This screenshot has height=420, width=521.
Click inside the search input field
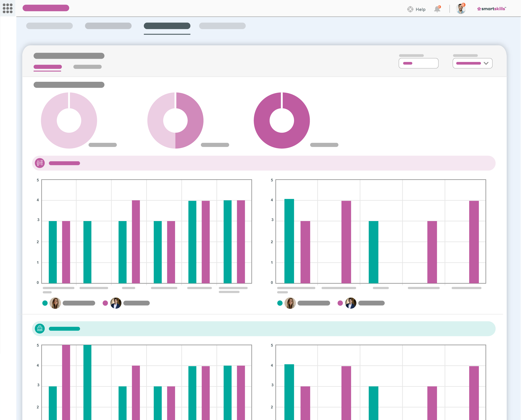coord(418,63)
